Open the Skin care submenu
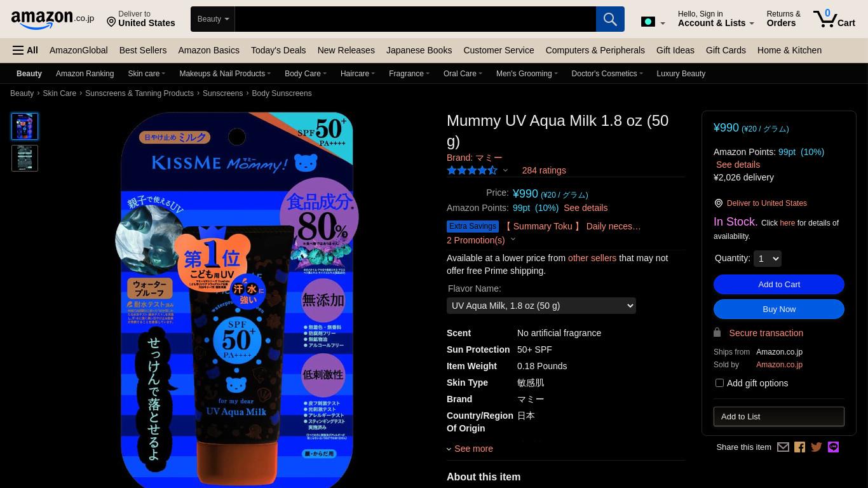This screenshot has height=488, width=868. [x=146, y=74]
